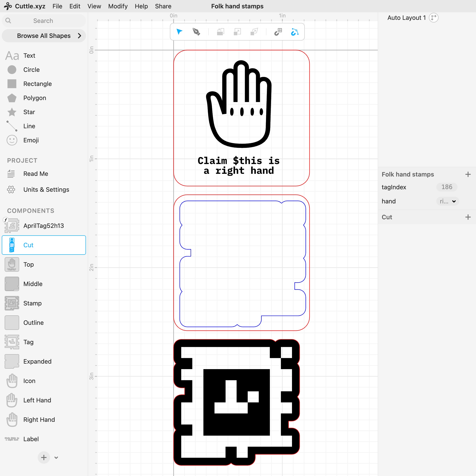Open the Modify menu
476x476 pixels.
[x=118, y=6]
